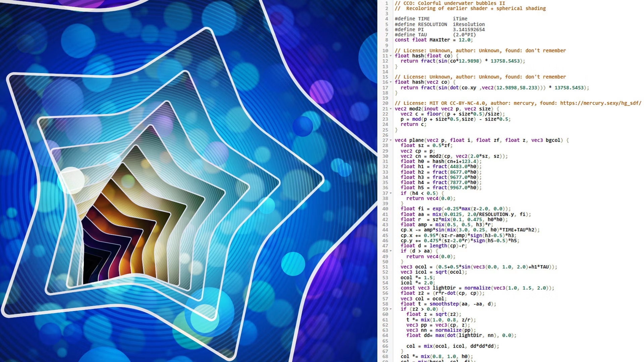Click the 'float h5 = fract(9967.0*h0);' line
The image size is (644, 362).
(x=441, y=188)
